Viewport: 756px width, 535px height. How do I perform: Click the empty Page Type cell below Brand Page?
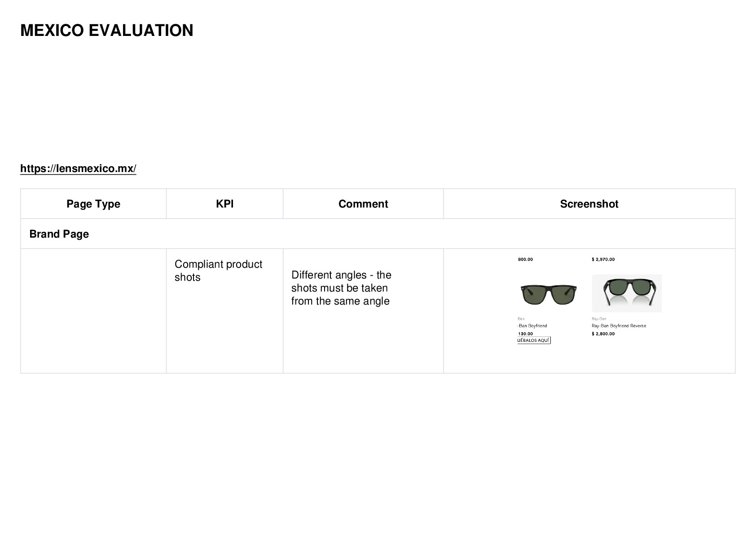point(93,311)
